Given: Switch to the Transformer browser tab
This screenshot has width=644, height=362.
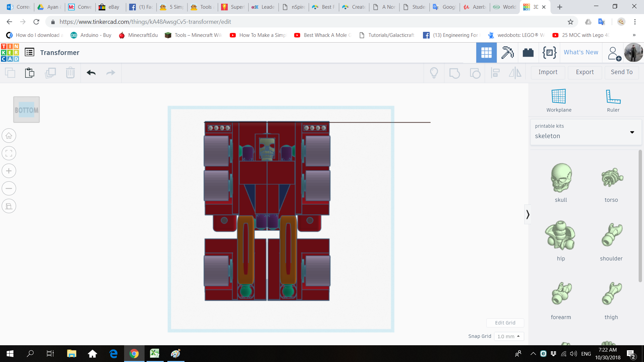Looking at the screenshot, I should tap(535, 7).
